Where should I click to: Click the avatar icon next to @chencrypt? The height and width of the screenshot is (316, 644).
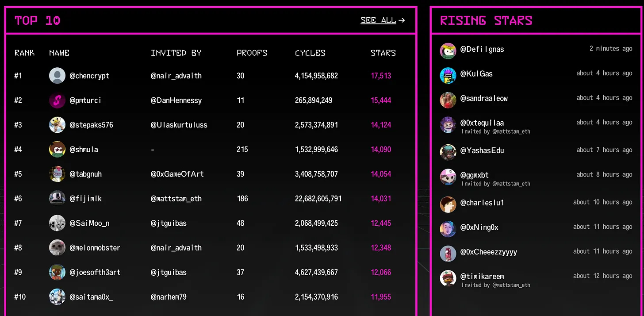[57, 76]
